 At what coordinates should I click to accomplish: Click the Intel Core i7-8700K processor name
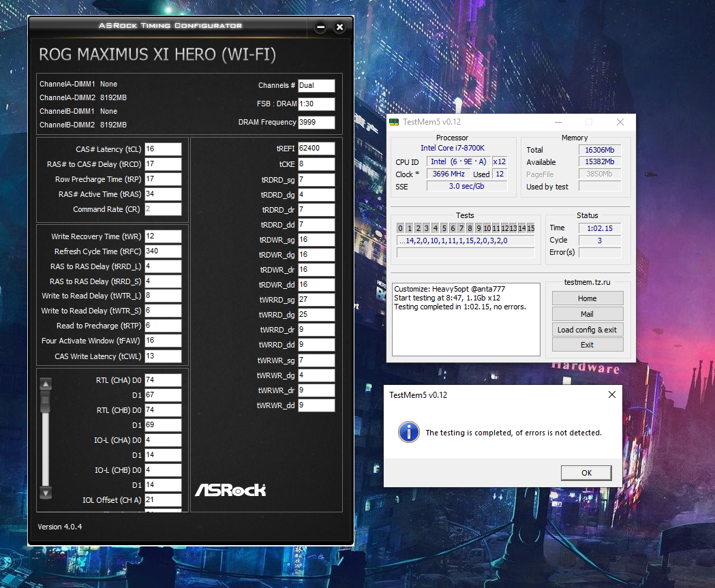click(x=453, y=148)
